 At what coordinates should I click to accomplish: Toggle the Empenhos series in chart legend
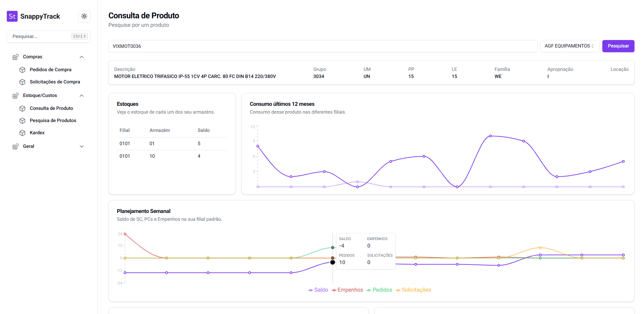pyautogui.click(x=347, y=290)
